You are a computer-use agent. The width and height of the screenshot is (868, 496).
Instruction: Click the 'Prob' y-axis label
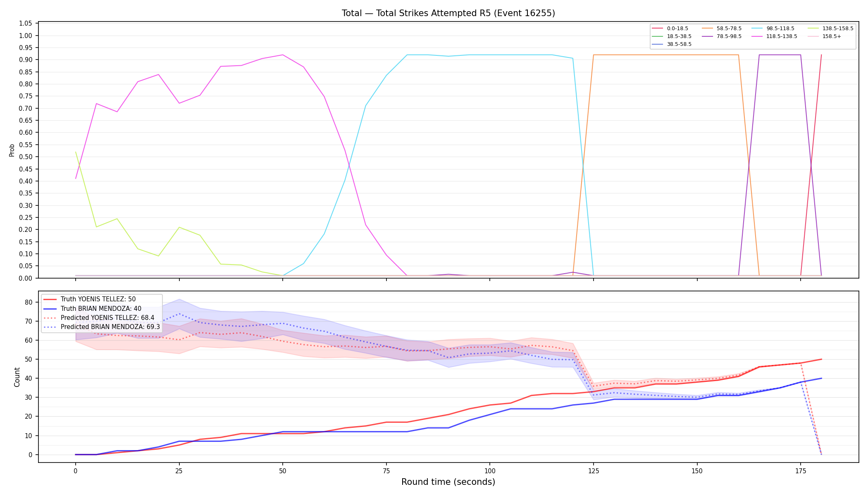pyautogui.click(x=12, y=150)
